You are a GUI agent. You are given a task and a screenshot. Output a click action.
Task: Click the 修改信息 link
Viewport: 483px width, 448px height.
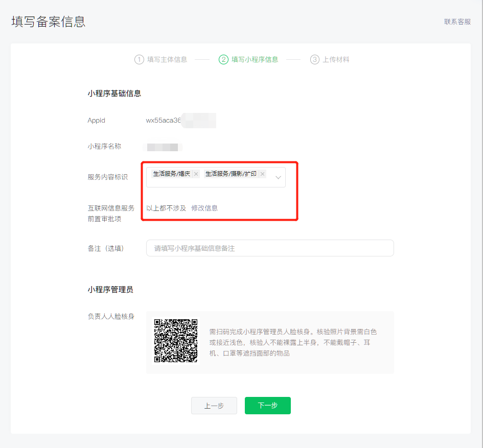(204, 208)
